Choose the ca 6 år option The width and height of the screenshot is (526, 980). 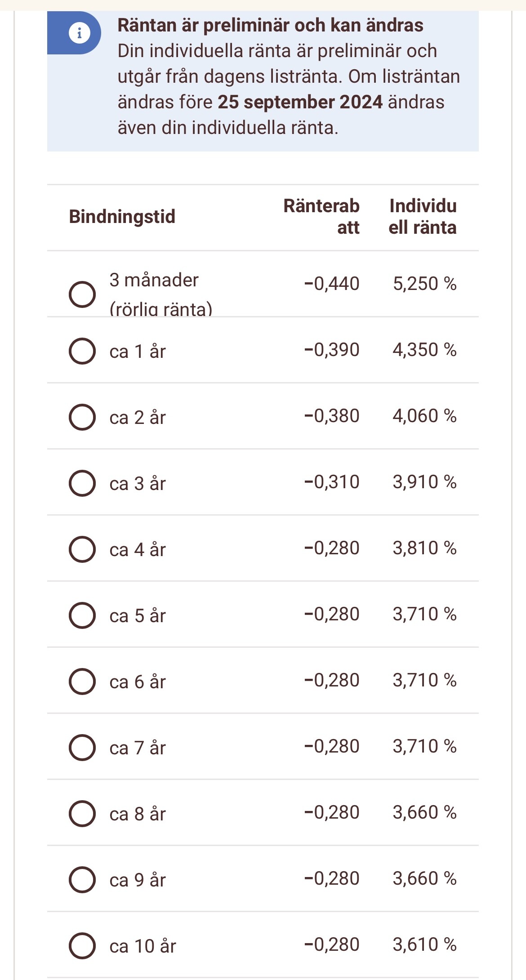82,682
